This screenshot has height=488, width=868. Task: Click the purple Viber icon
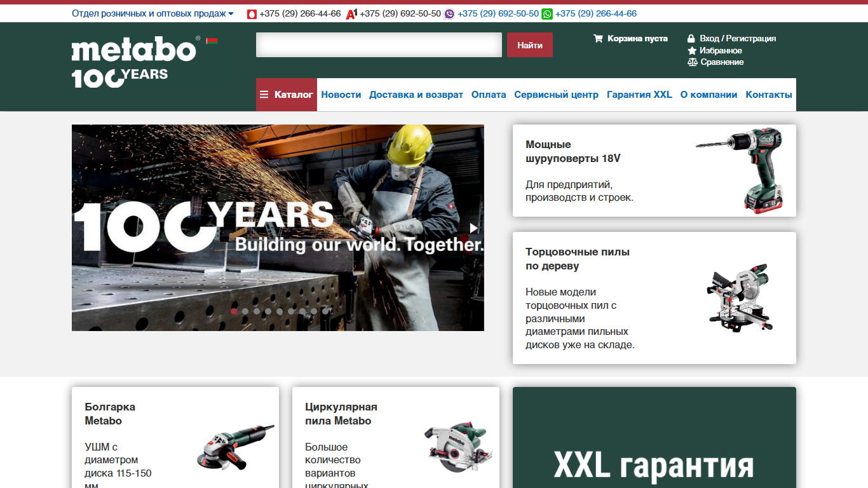(x=449, y=13)
